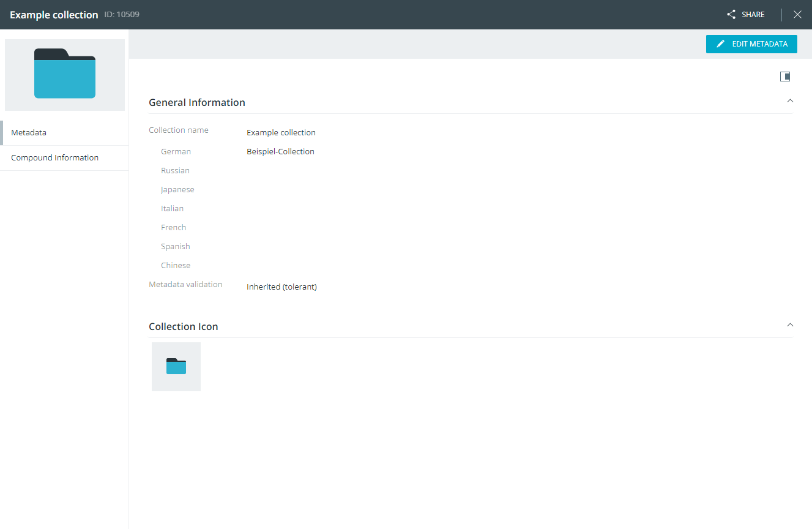The image size is (812, 529).
Task: Select the 'Example collection' name value
Action: click(x=281, y=133)
